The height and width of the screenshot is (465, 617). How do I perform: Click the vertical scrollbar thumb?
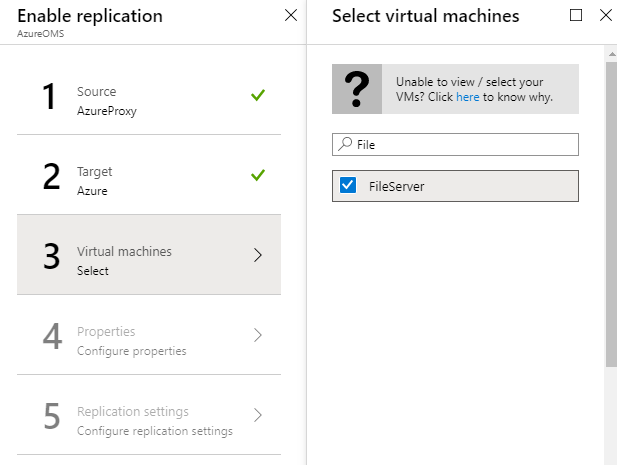coord(611,214)
